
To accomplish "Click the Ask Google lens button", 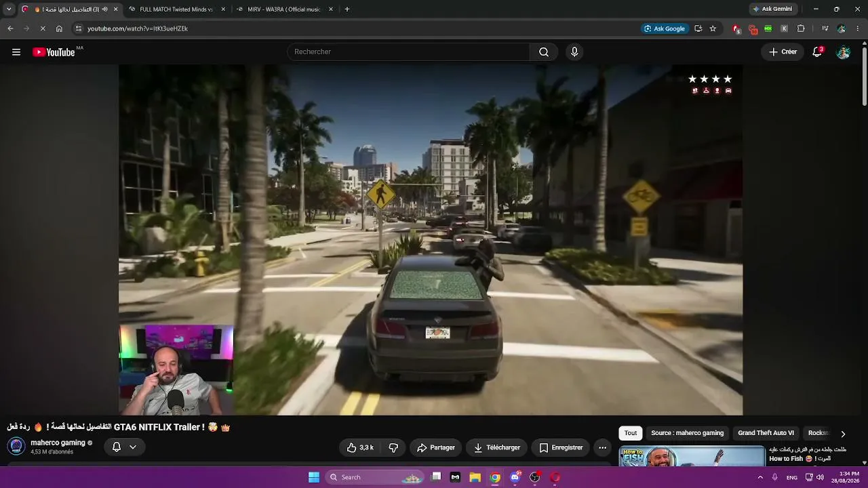I will coord(665,28).
